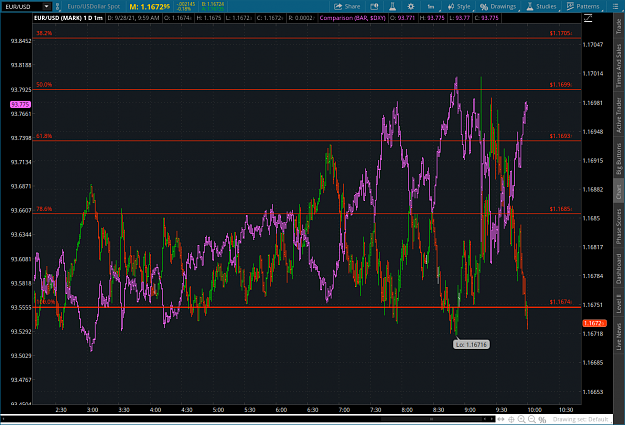Open the Phase Scores sidebar tab
Viewport: 625px width, 425px height.
point(619,226)
